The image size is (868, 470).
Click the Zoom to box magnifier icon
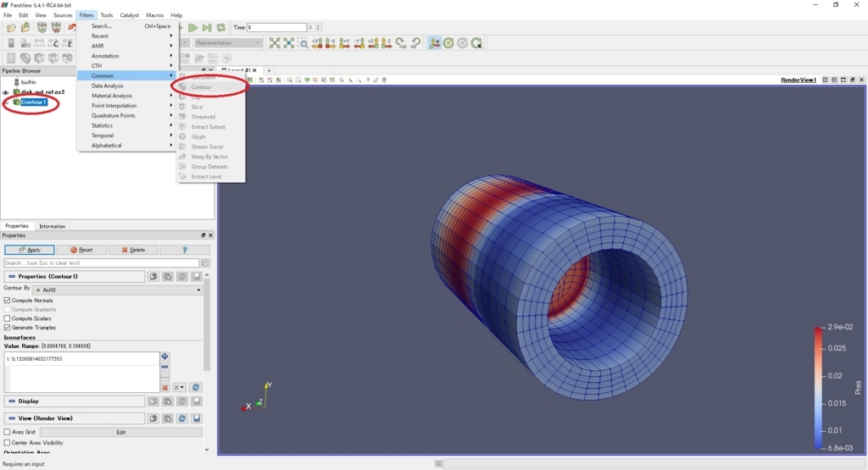pos(303,43)
